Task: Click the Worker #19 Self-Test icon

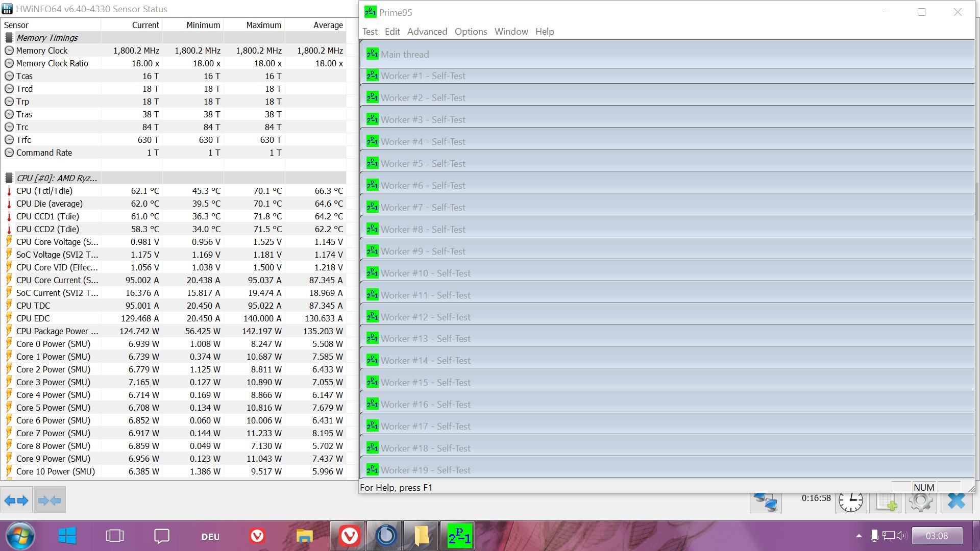Action: click(x=372, y=470)
